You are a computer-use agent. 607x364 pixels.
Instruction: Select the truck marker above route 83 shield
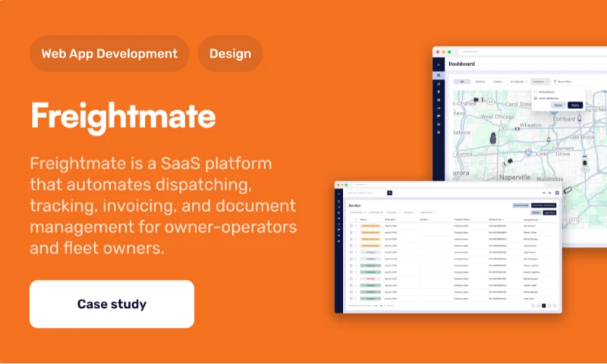point(584,160)
